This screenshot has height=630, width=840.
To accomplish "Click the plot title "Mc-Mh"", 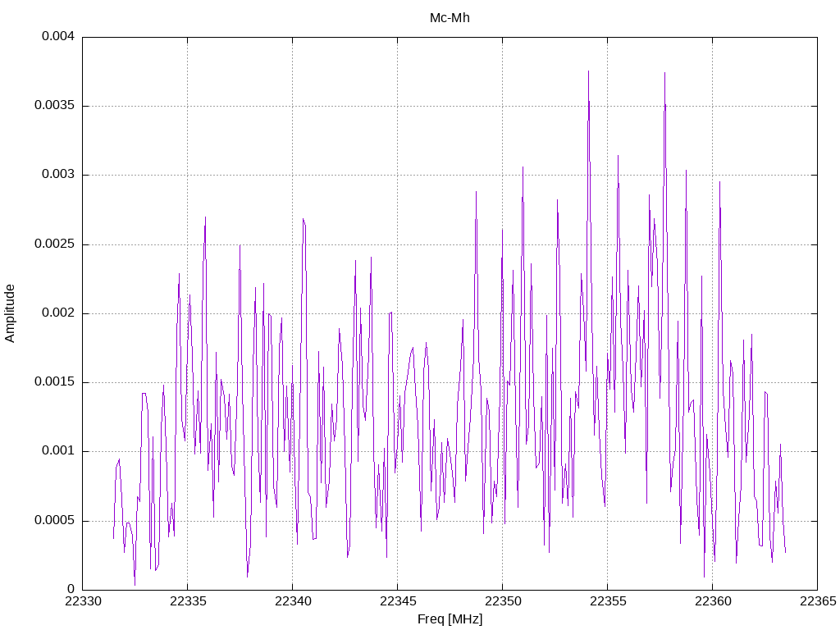I will tap(450, 18).
